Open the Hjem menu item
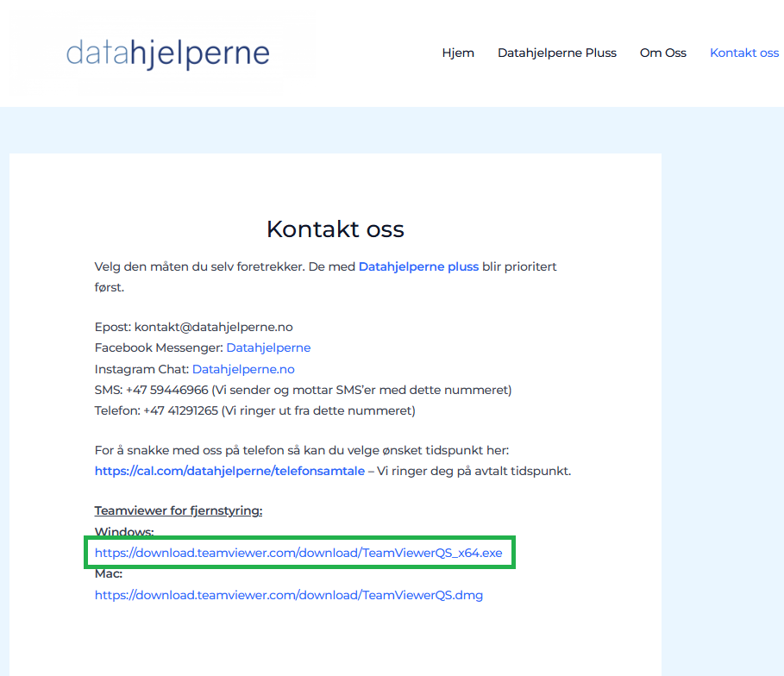The width and height of the screenshot is (784, 676). pyautogui.click(x=458, y=53)
